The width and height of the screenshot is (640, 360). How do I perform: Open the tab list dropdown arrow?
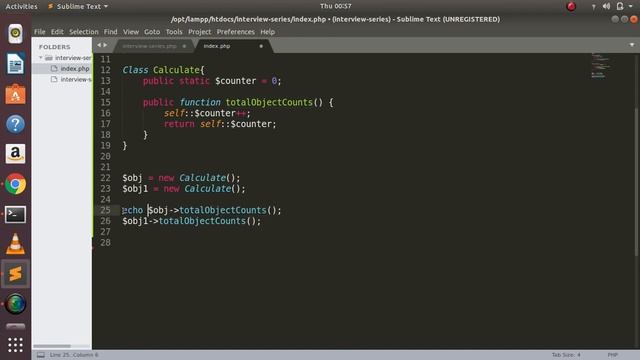632,45
